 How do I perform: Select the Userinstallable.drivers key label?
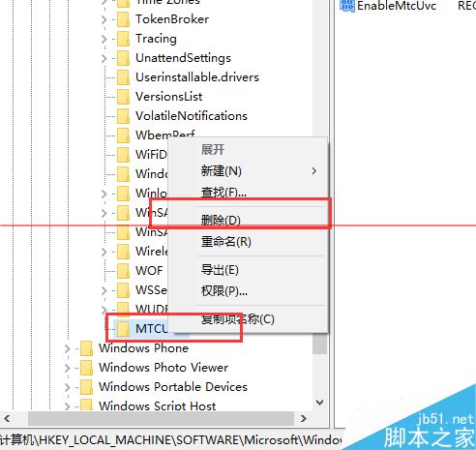(197, 77)
